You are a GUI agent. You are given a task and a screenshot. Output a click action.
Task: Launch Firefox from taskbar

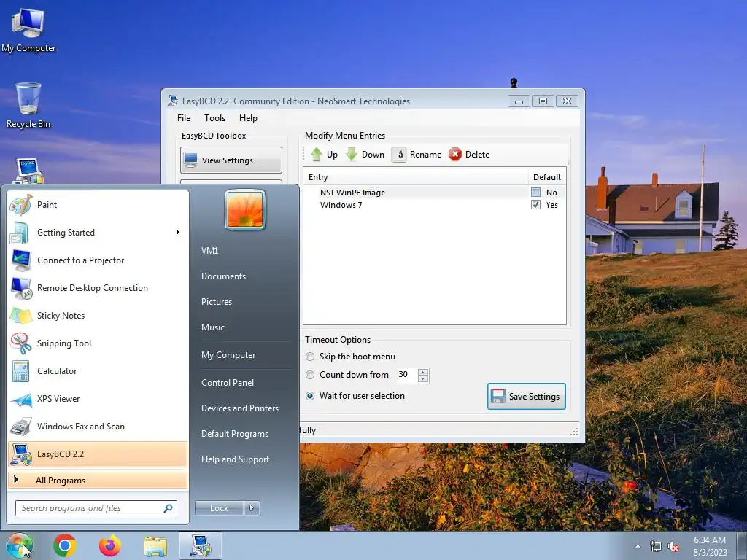coord(110,545)
